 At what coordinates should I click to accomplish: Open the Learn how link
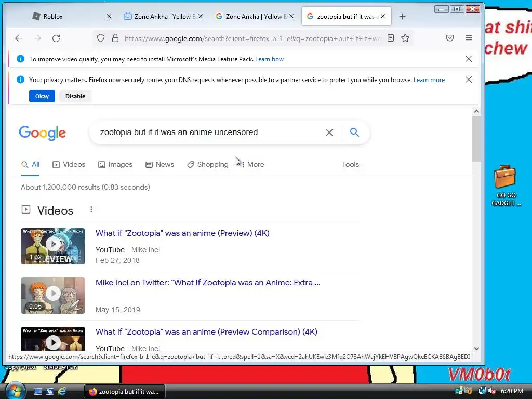tap(270, 59)
